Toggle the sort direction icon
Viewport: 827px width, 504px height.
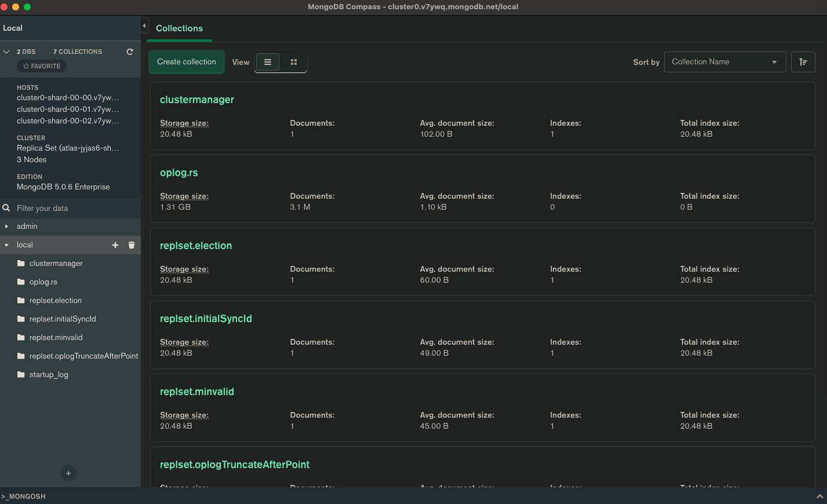tap(803, 62)
